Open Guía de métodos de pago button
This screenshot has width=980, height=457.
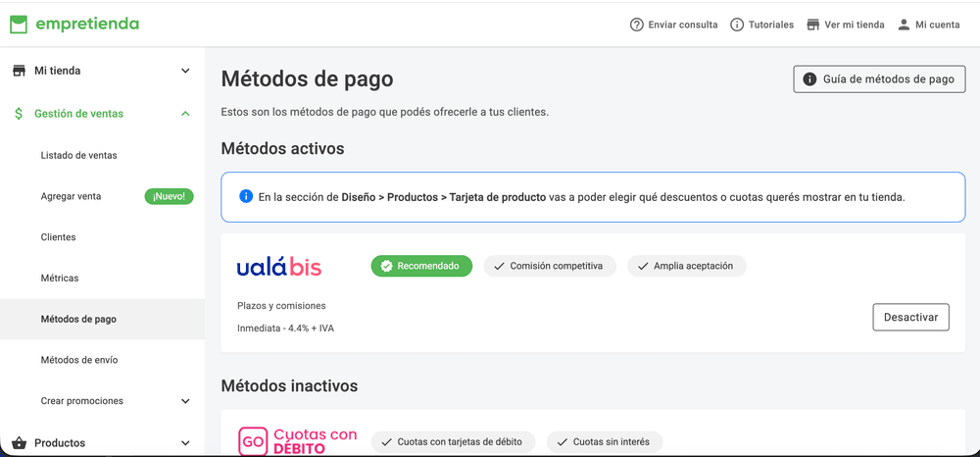879,79
